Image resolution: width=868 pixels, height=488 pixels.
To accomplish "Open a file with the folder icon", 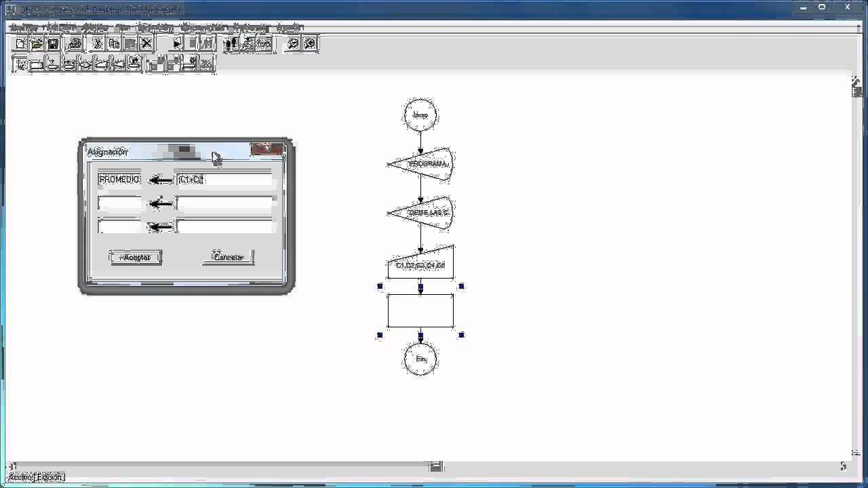I will (x=37, y=43).
